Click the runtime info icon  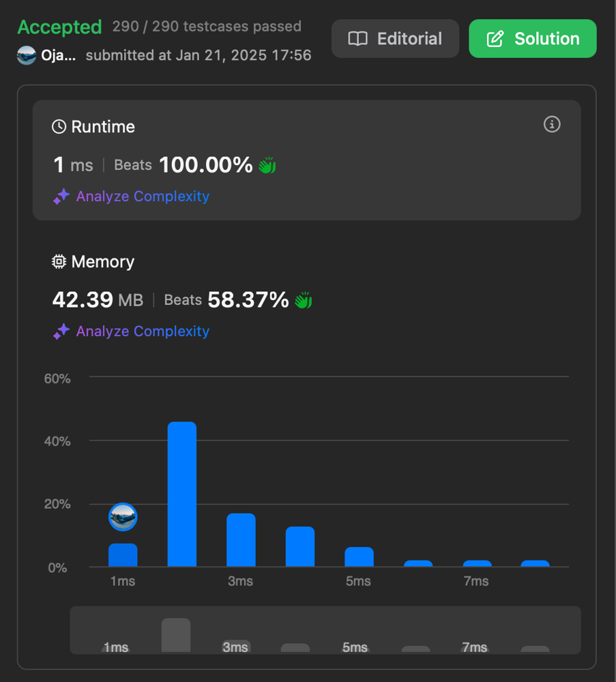(552, 124)
